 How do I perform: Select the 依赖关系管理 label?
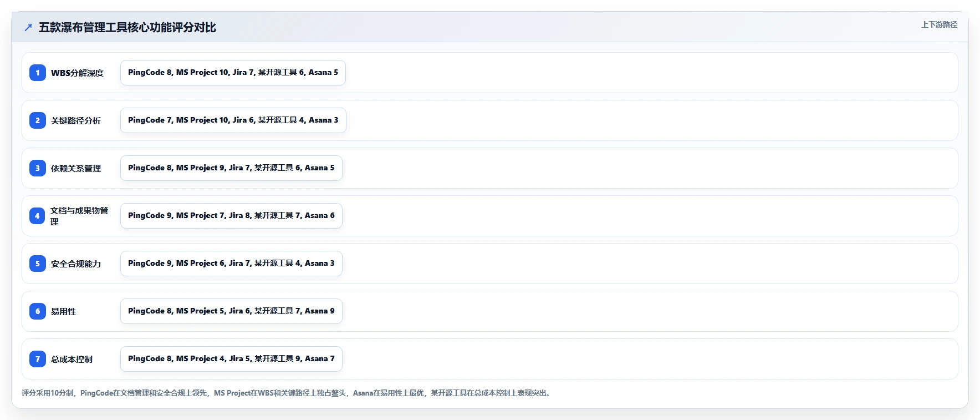[x=76, y=168]
